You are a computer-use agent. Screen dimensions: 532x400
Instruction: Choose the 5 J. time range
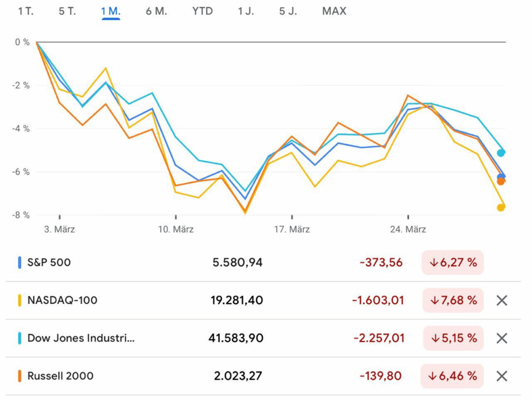(288, 11)
